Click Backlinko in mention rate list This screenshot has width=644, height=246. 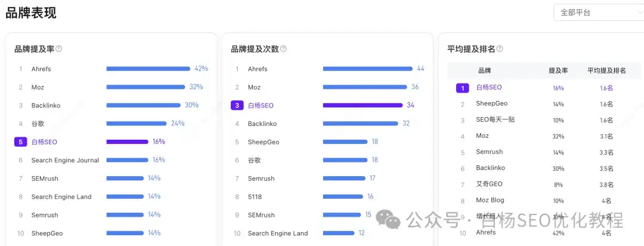point(46,106)
